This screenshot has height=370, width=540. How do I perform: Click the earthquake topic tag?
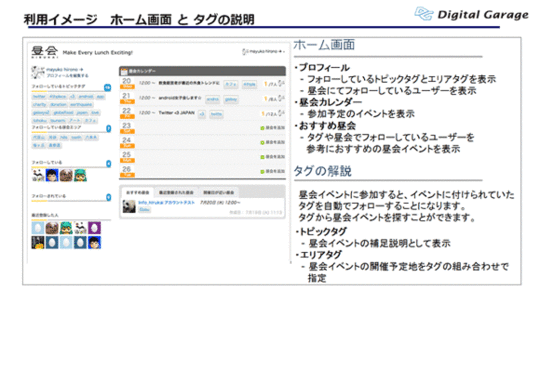pyautogui.click(x=81, y=105)
